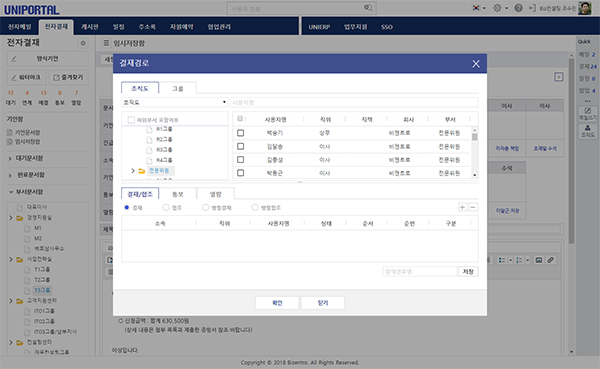Click the hamburger icon beside 임시저장함 title
Viewport: 600px width, 369px height.
(106, 43)
